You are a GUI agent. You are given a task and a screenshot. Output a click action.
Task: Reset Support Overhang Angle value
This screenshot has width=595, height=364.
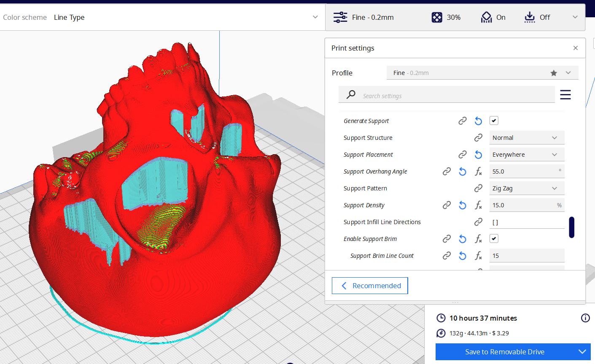[x=463, y=171]
